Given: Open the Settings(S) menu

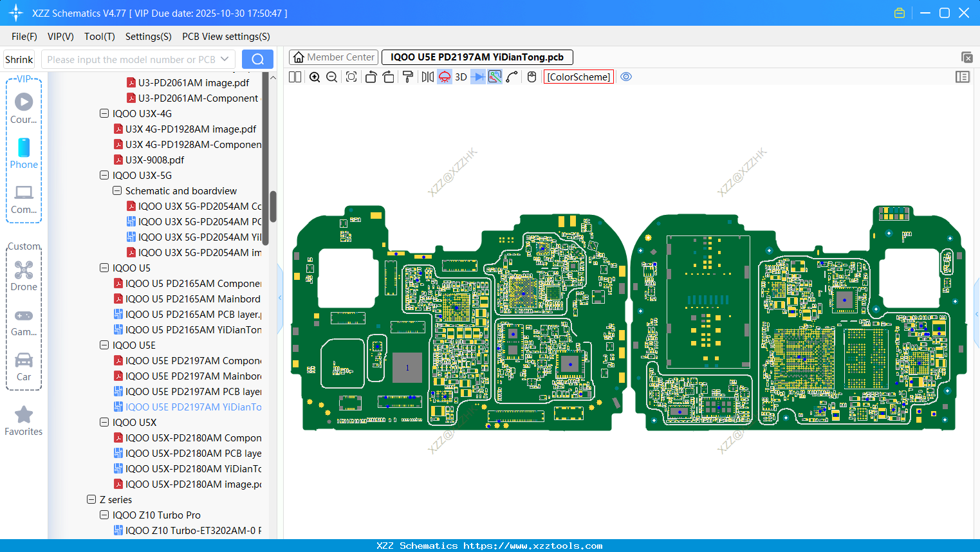Looking at the screenshot, I should click(149, 37).
